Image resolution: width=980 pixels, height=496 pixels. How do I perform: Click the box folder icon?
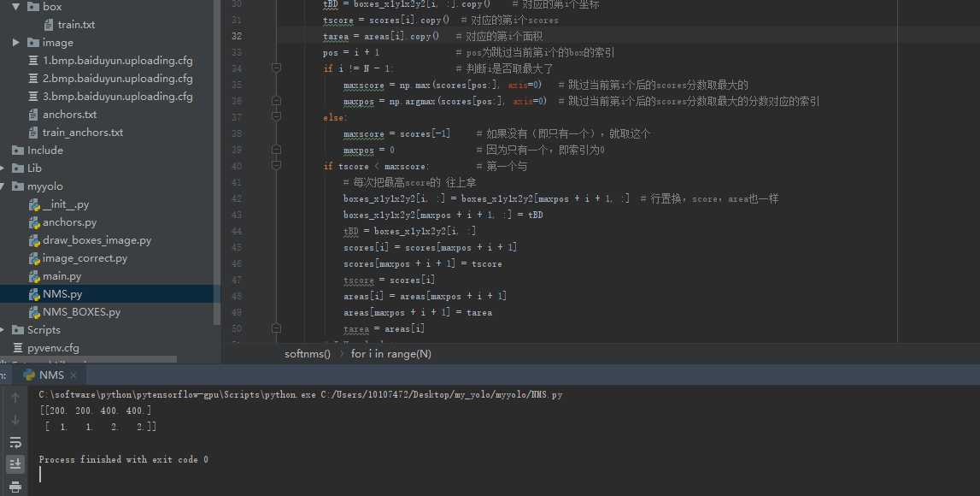click(33, 6)
